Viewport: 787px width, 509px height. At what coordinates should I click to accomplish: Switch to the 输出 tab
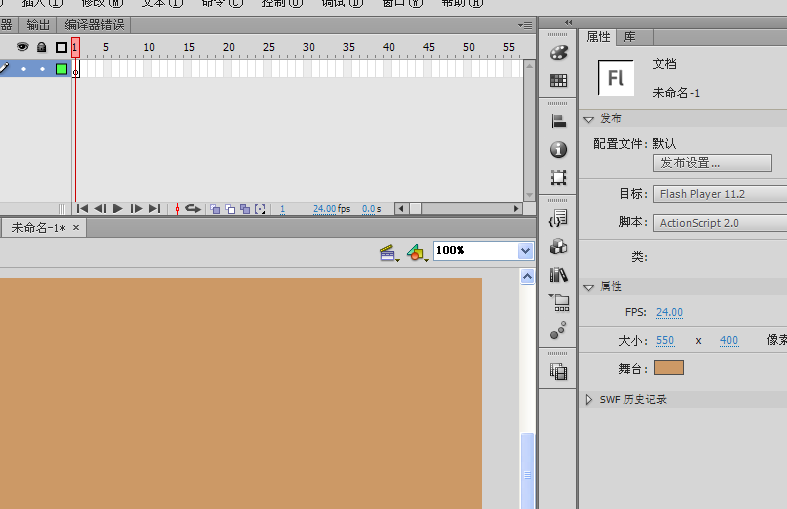(38, 25)
